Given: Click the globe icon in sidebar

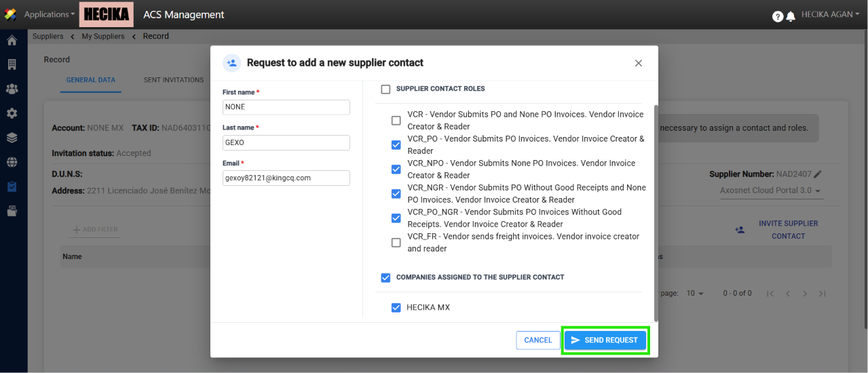Looking at the screenshot, I should [x=12, y=162].
